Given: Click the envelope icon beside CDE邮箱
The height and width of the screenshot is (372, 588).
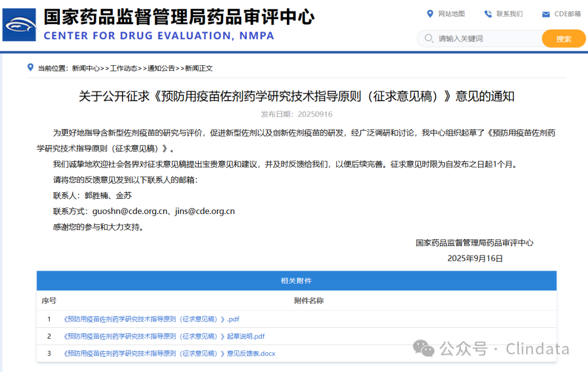Looking at the screenshot, I should coord(546,14).
